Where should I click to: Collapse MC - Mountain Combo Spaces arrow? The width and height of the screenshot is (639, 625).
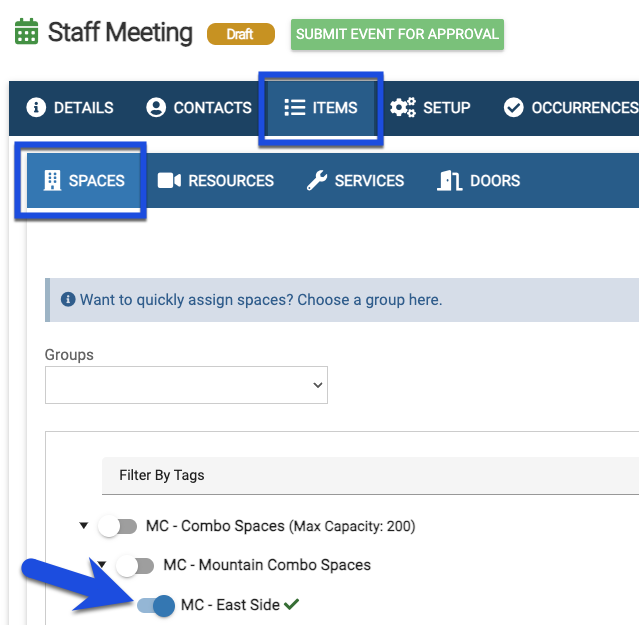[100, 565]
